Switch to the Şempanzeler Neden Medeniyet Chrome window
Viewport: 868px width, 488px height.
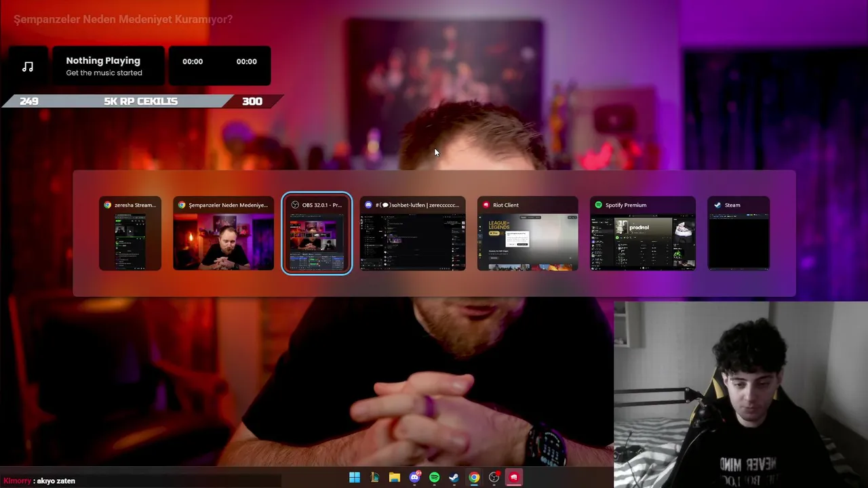point(223,234)
